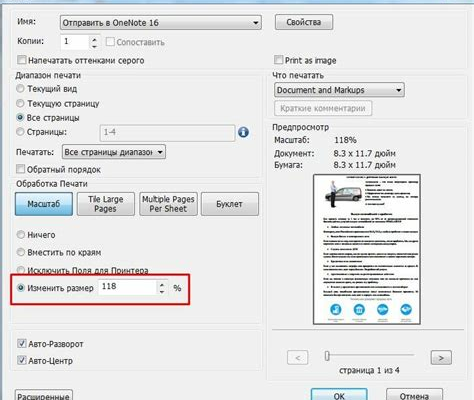Increase copies count with up arrow

point(94,39)
